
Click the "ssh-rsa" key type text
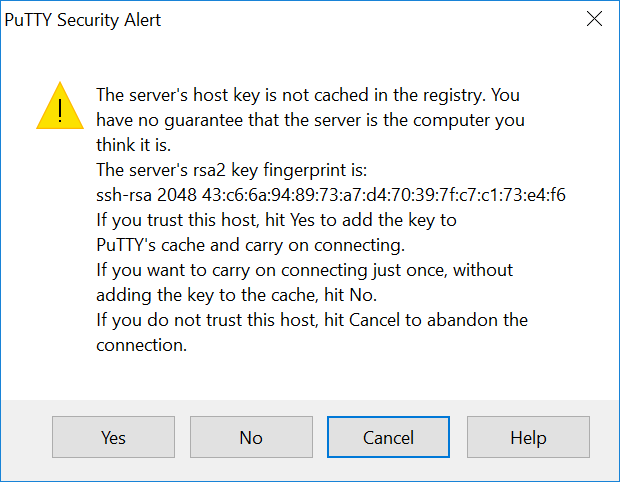pyautogui.click(x=125, y=195)
